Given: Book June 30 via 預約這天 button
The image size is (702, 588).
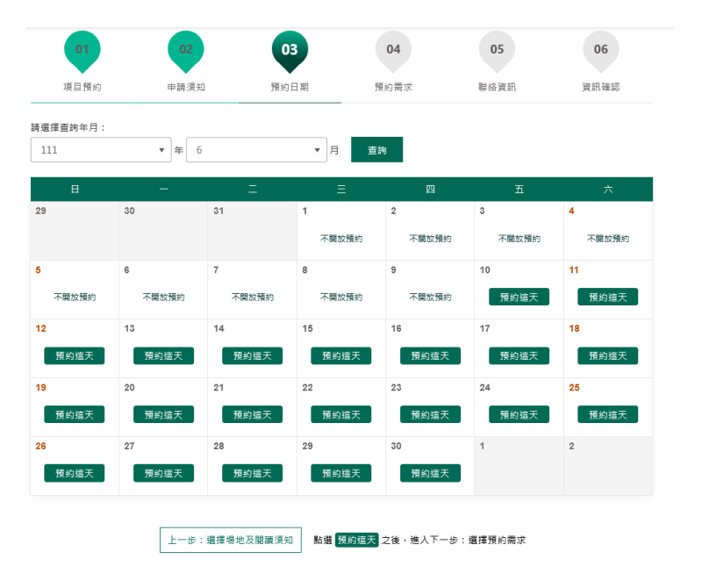Looking at the screenshot, I should pos(430,473).
